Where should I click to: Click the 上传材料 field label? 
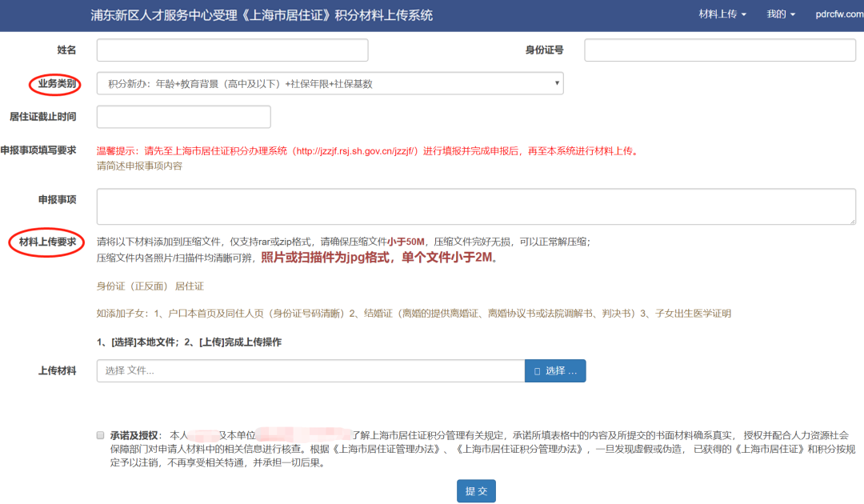[x=58, y=370]
